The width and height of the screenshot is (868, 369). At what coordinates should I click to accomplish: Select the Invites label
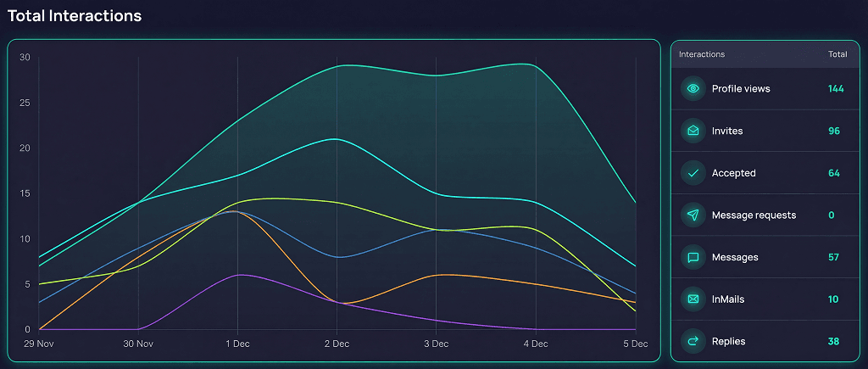click(727, 131)
